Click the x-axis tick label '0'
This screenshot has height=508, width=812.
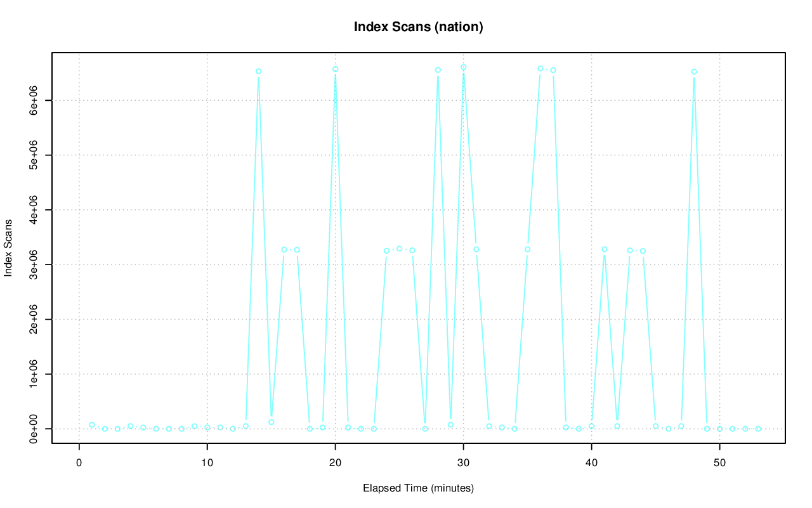(79, 463)
